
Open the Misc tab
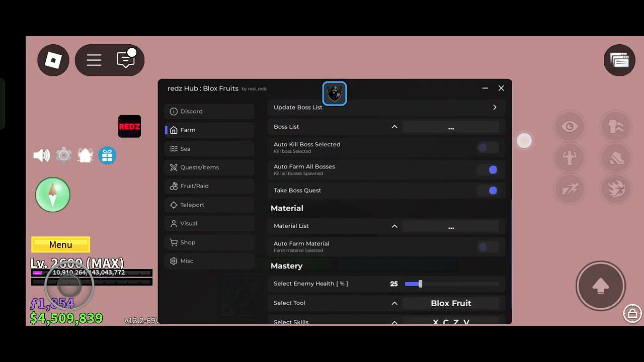[209, 261]
